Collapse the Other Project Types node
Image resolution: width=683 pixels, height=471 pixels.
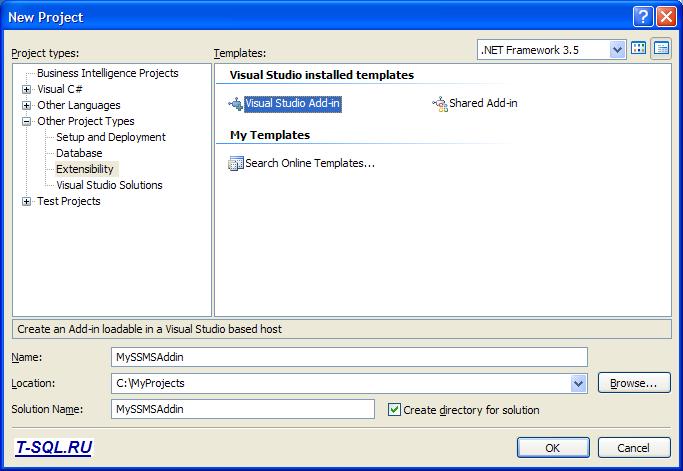coord(27,122)
